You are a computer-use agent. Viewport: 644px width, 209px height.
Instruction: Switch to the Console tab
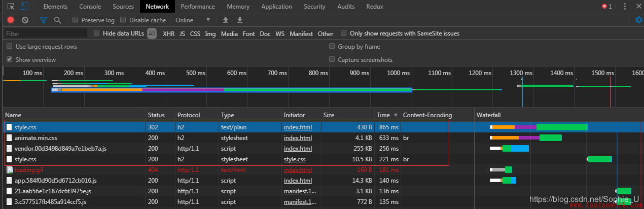click(90, 7)
